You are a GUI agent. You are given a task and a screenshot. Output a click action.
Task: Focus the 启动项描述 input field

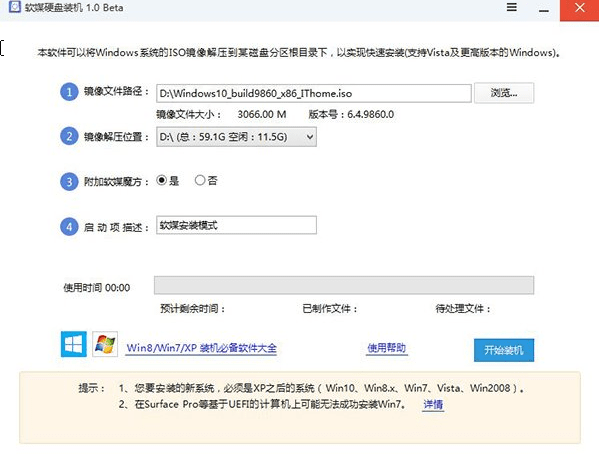(236, 225)
